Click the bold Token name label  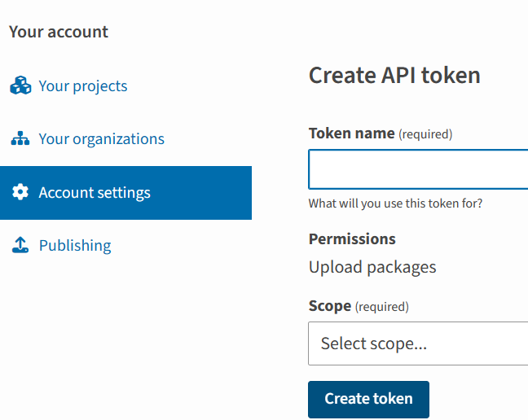pos(351,133)
